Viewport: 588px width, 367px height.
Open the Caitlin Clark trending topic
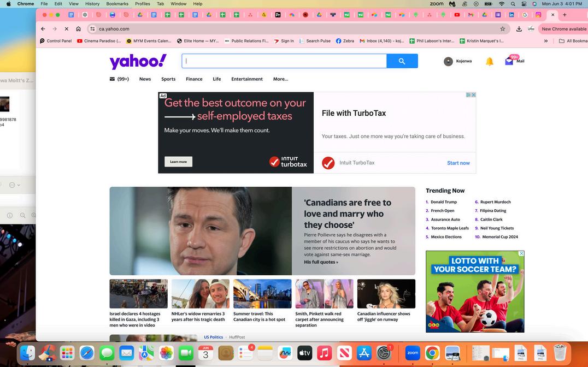point(491,220)
